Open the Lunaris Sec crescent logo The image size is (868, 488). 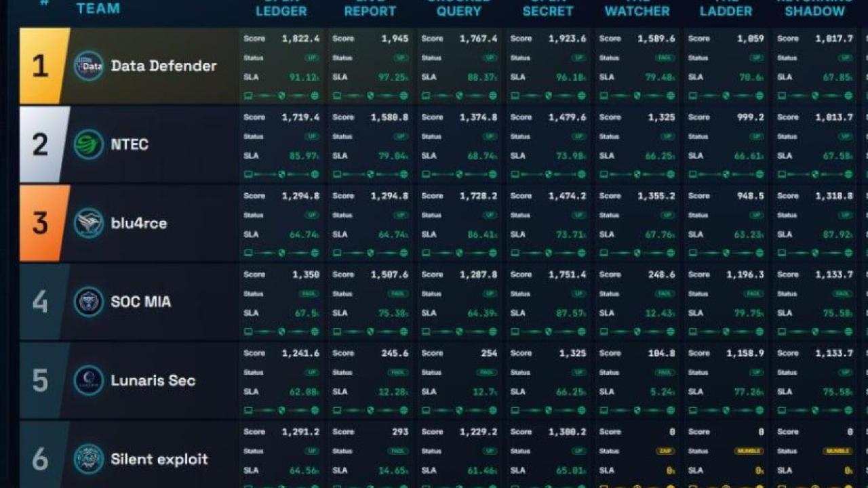tap(89, 380)
